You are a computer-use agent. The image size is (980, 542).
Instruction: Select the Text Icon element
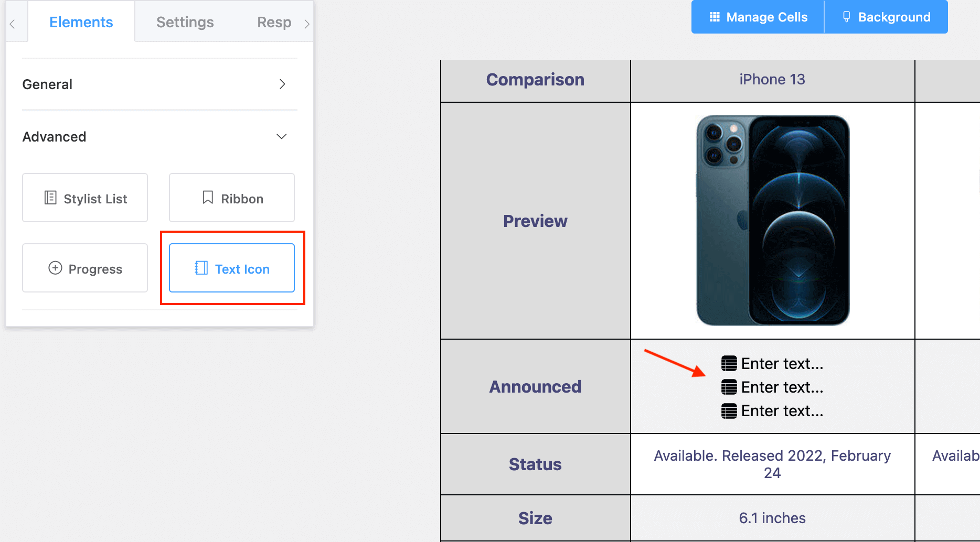click(232, 268)
